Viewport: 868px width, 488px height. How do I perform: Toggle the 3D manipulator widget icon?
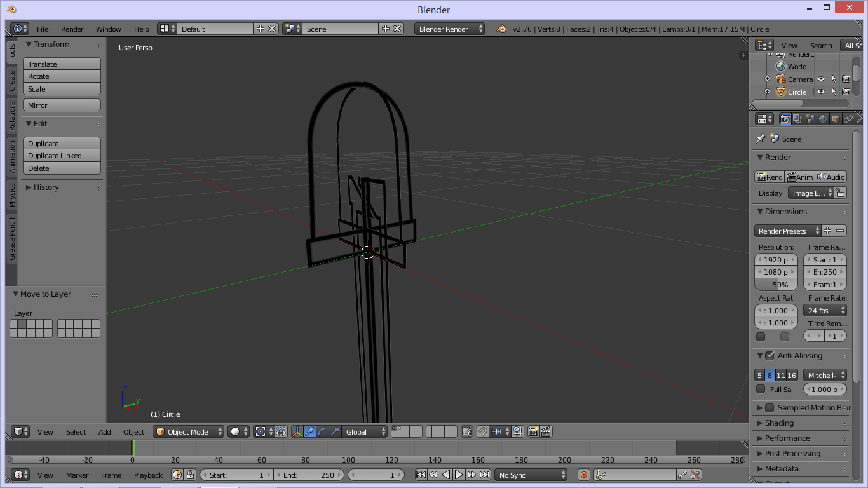click(297, 431)
